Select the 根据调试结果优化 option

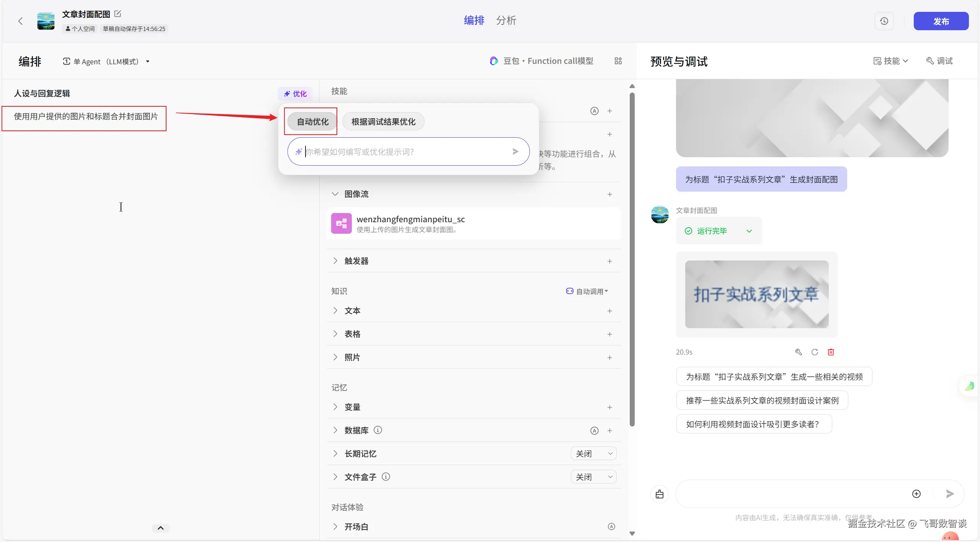pos(383,122)
